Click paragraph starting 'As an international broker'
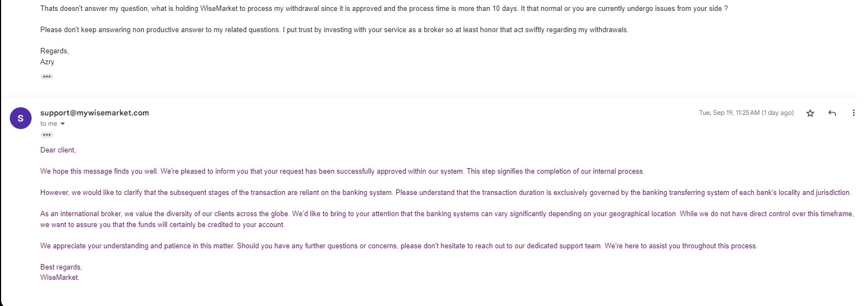 tap(447, 219)
